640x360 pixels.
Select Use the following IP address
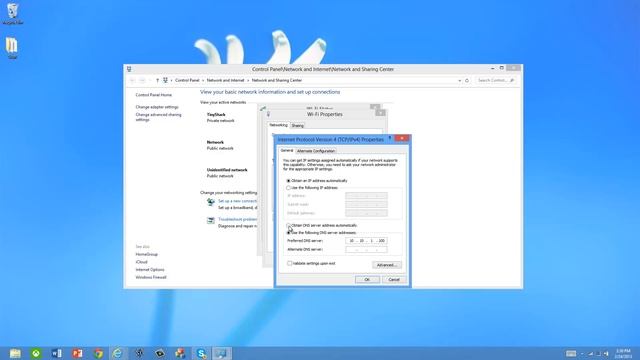tap(288, 188)
